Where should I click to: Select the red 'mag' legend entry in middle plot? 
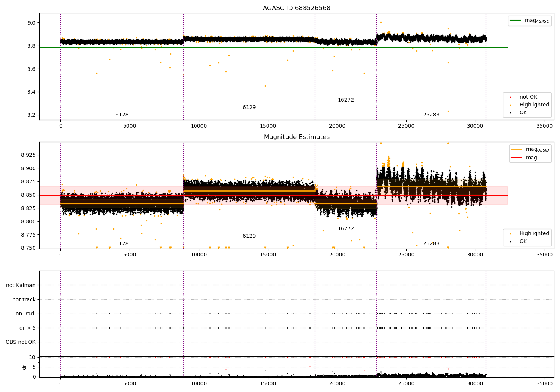coord(524,158)
